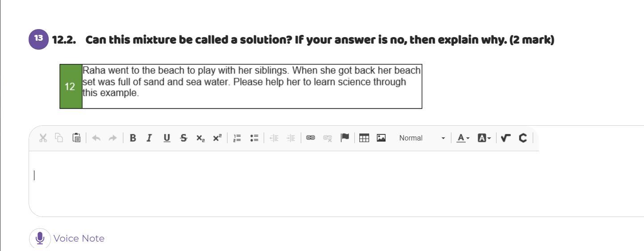Image resolution: width=644 pixels, height=251 pixels.
Task: Toggle bold formatting
Action: click(133, 138)
